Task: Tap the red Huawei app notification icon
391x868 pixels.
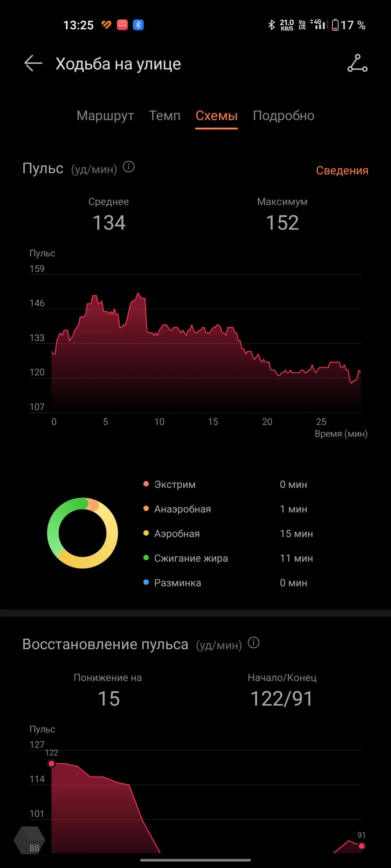Action: pos(122,25)
